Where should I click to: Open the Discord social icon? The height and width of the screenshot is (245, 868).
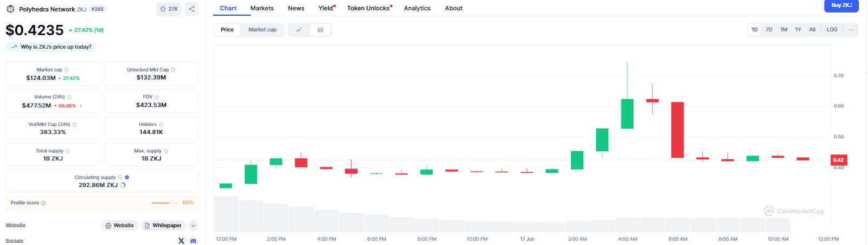pos(194,241)
